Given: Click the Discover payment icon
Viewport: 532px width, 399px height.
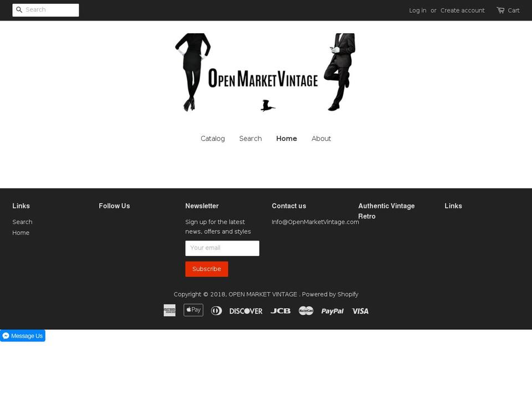Looking at the screenshot, I should [246, 311].
